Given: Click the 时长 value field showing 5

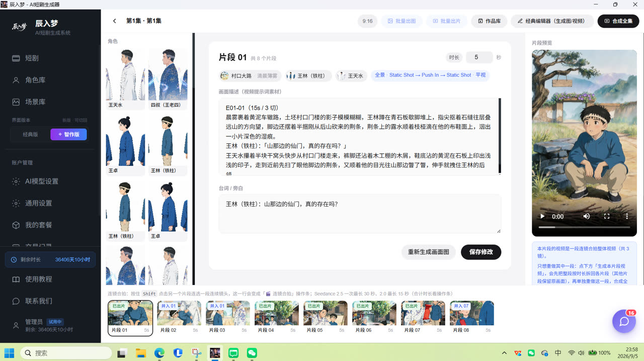Looking at the screenshot, I should coord(479,57).
